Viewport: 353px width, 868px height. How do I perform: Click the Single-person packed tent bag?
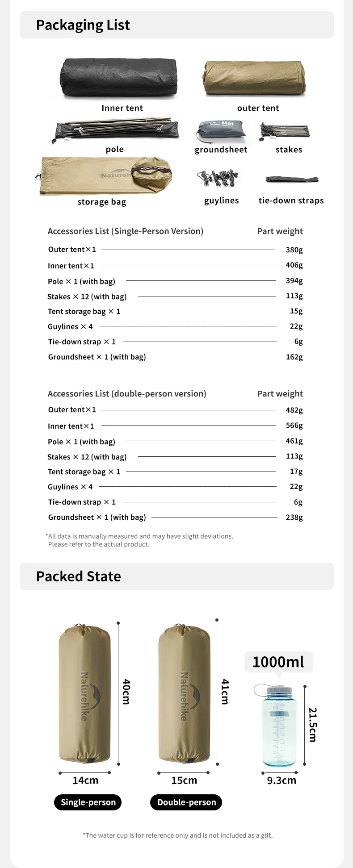tap(84, 694)
